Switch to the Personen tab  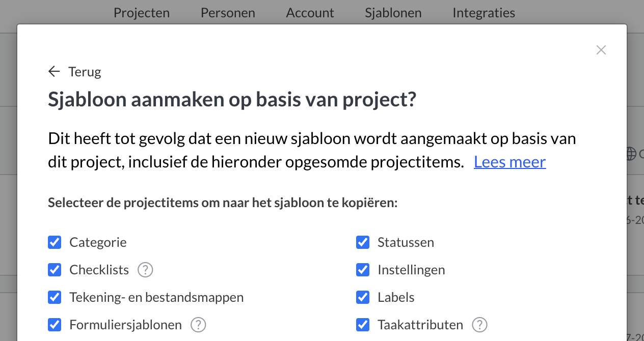[x=228, y=13]
